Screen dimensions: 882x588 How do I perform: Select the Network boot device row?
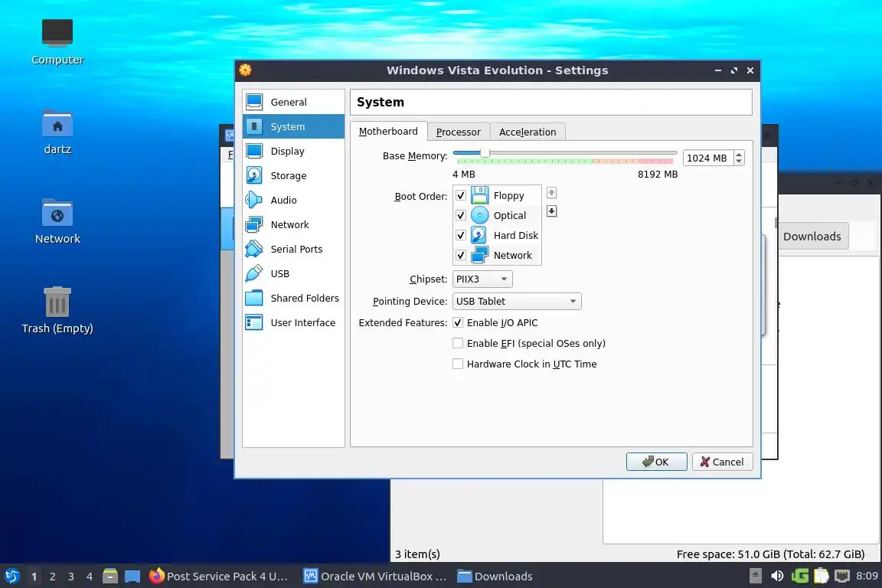coord(497,255)
